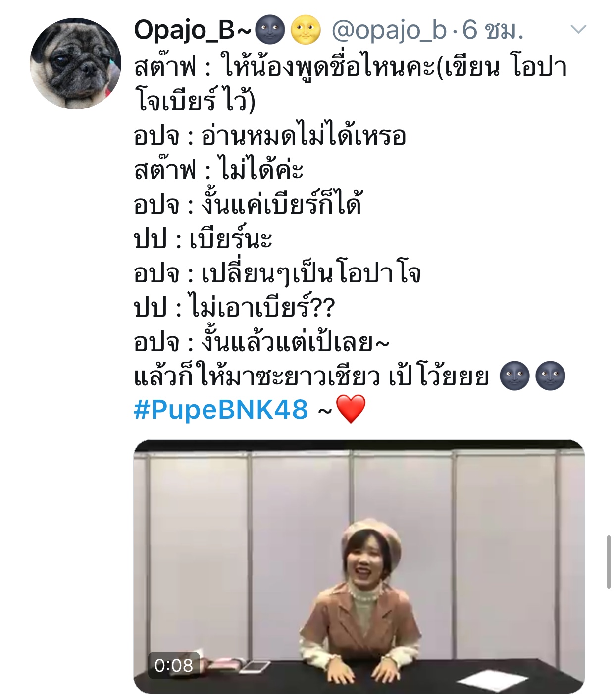Select the tweet line 'ปป : เบียร์นะ'
The width and height of the screenshot is (615, 700).
[x=203, y=239]
